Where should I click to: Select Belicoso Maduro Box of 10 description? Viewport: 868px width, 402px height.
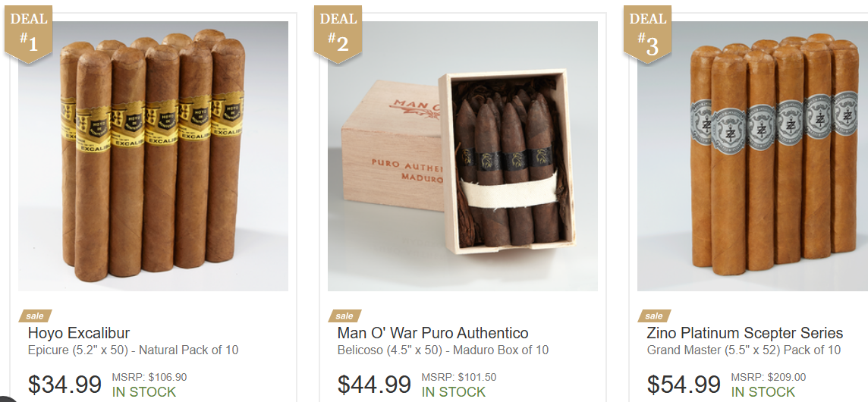443,350
